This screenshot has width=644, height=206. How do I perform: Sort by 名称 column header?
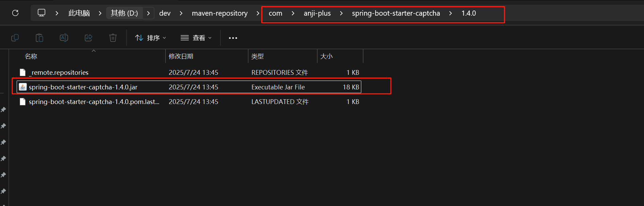tap(31, 56)
